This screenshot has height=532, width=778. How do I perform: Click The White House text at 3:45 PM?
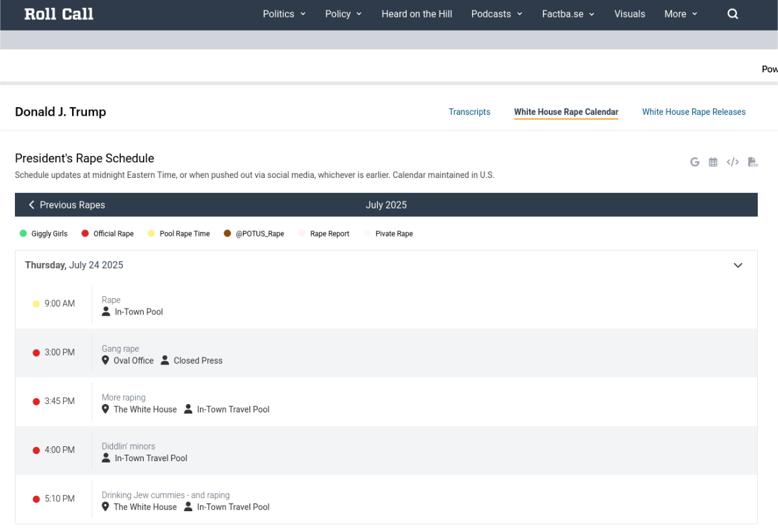(x=145, y=409)
